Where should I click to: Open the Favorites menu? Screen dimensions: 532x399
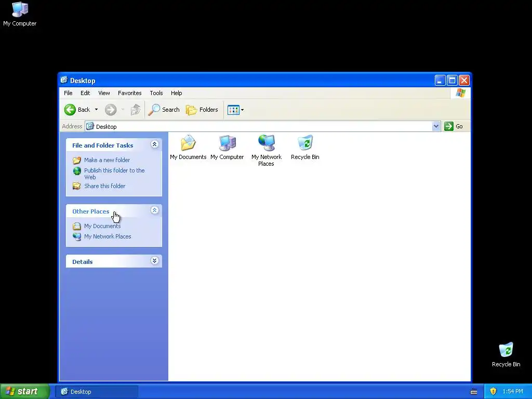pyautogui.click(x=129, y=93)
